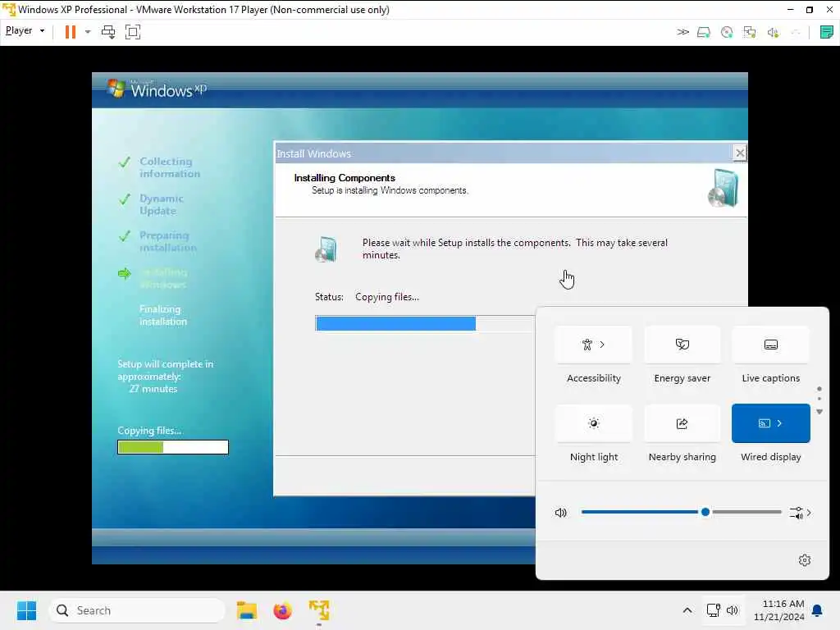Pause the virtual machine
Image resolution: width=840 pixels, height=630 pixels.
pos(71,32)
